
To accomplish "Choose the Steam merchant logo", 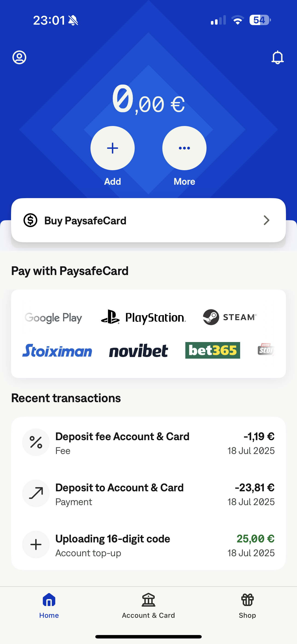I will click(230, 317).
